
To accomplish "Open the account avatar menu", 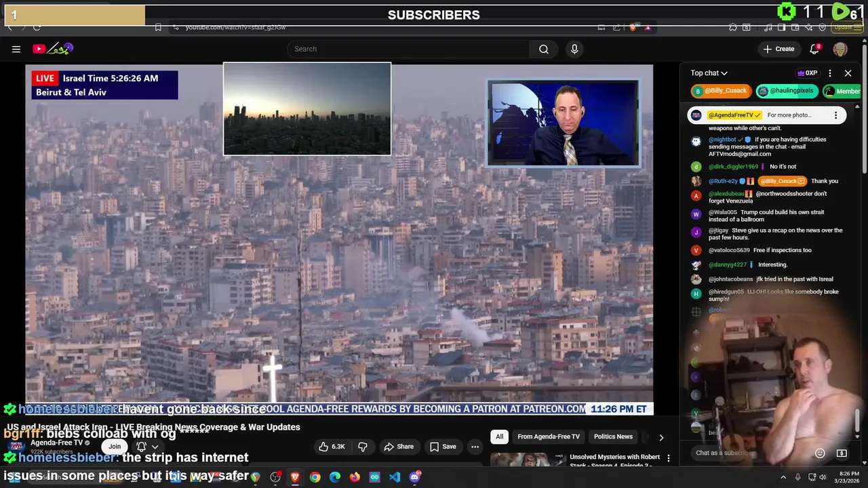I will 840,49.
